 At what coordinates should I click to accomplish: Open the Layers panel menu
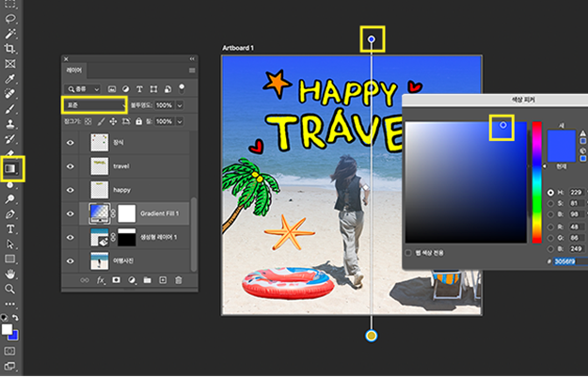coord(192,71)
